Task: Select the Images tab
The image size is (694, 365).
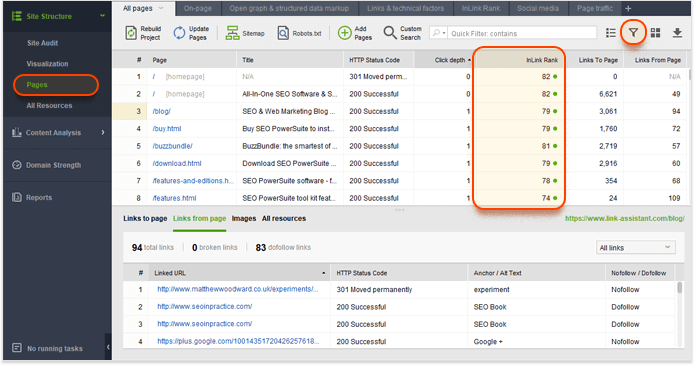Action: (x=244, y=219)
